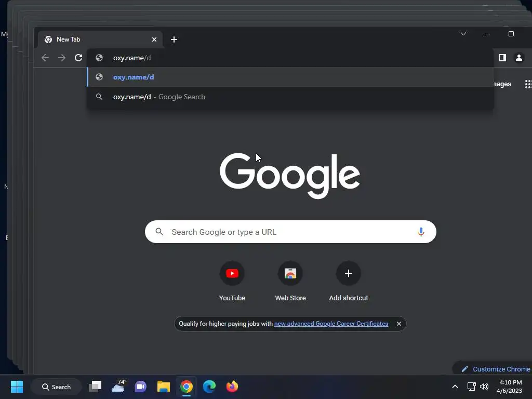This screenshot has height=399, width=532.
Task: Launch the Chat app from the taskbar
Action: click(x=140, y=387)
